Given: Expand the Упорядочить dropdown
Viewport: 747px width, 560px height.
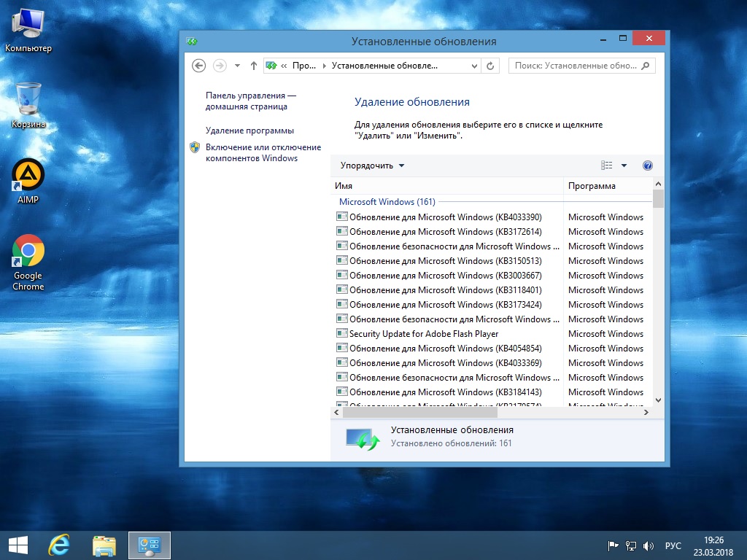Looking at the screenshot, I should click(372, 166).
